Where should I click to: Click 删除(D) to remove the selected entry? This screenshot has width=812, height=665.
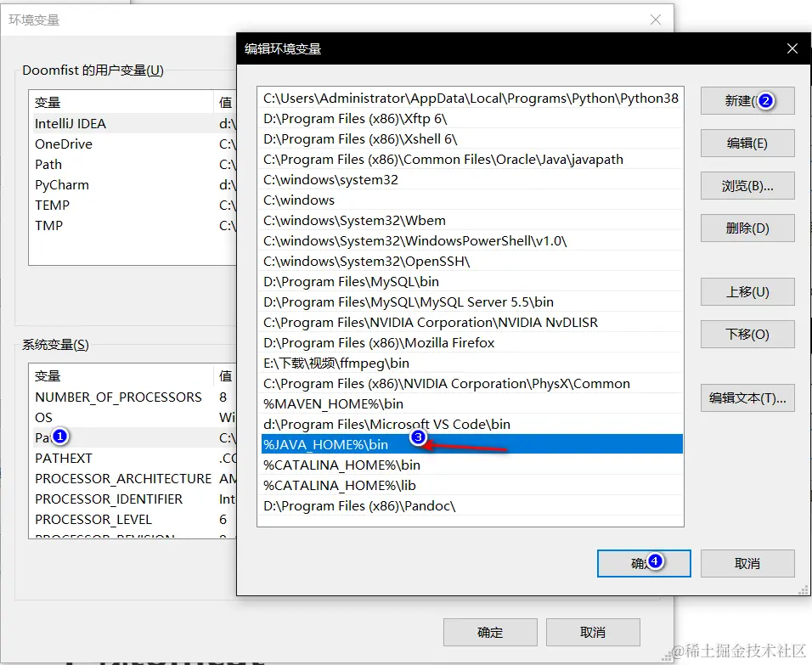(747, 228)
